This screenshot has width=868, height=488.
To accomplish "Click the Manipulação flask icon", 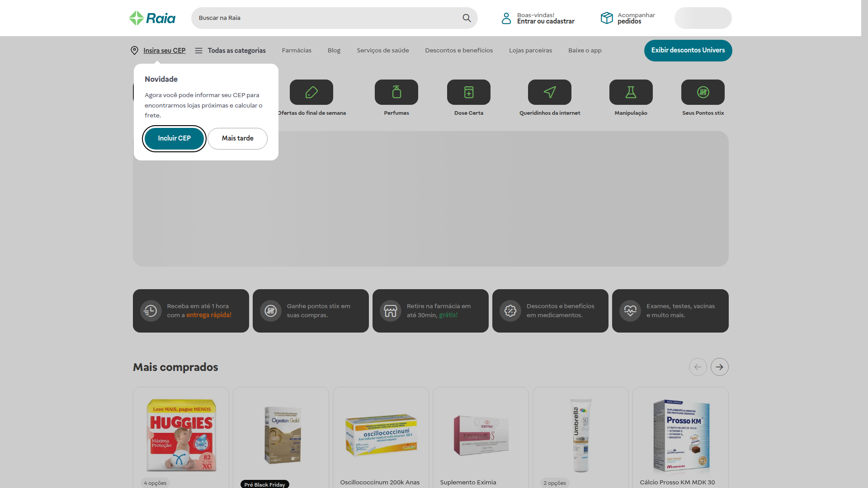I will (631, 92).
